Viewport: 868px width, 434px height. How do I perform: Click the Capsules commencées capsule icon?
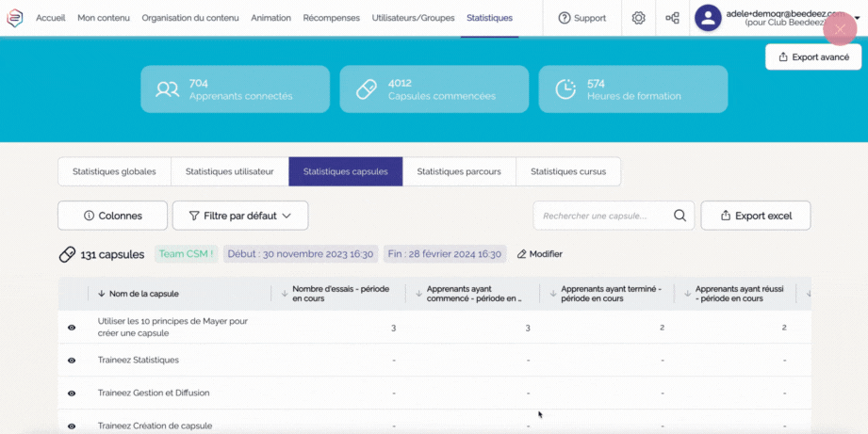pyautogui.click(x=366, y=89)
